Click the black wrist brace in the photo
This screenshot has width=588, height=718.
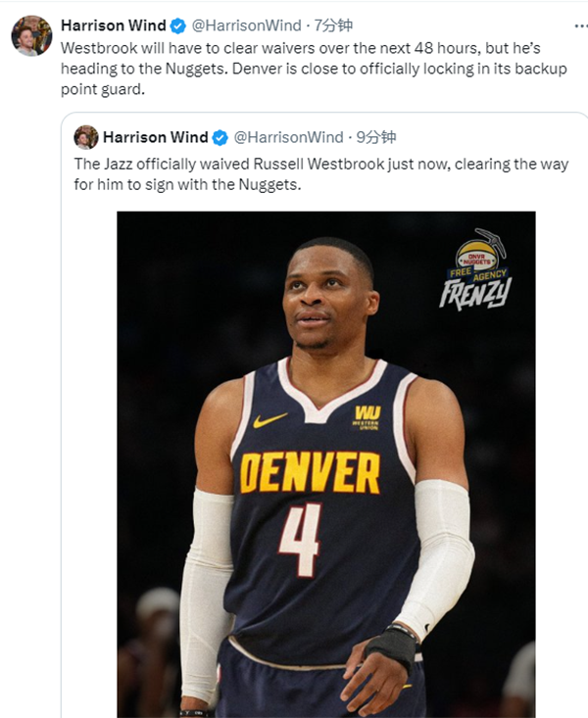(392, 647)
